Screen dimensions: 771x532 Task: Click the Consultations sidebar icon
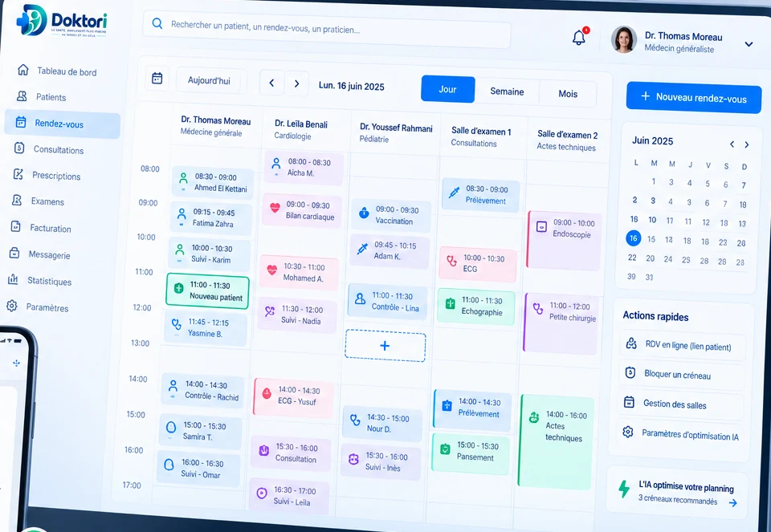19,148
